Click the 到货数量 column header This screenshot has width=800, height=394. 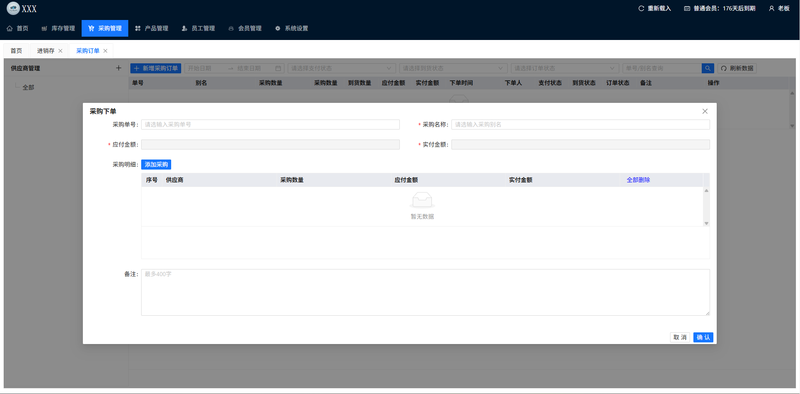click(x=359, y=83)
